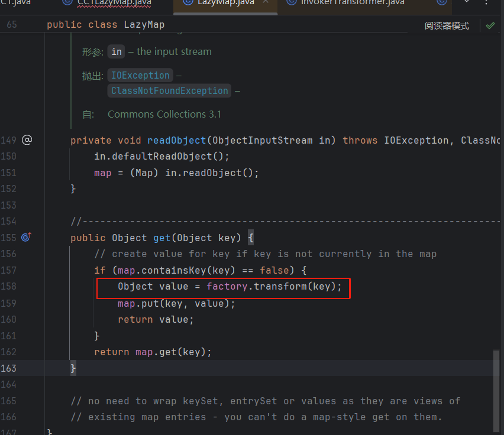Click the @ annotation gutter icon on line 149

pyautogui.click(x=27, y=140)
